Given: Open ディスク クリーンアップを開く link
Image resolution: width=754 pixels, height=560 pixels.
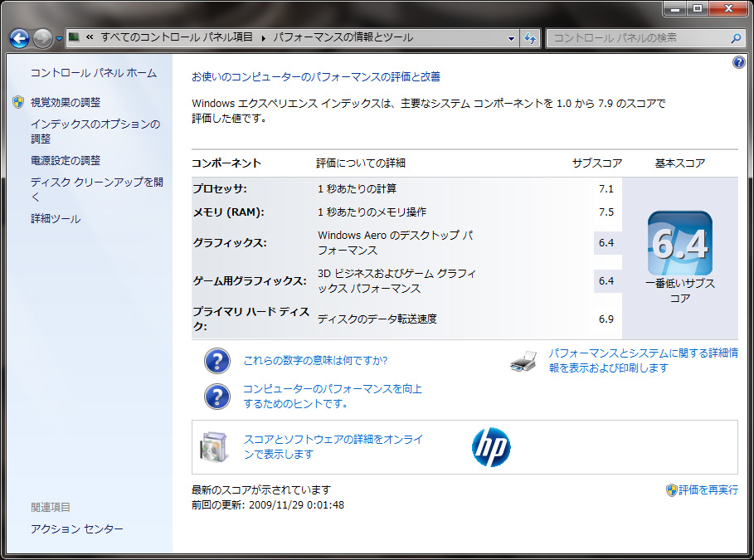Looking at the screenshot, I should (x=97, y=189).
